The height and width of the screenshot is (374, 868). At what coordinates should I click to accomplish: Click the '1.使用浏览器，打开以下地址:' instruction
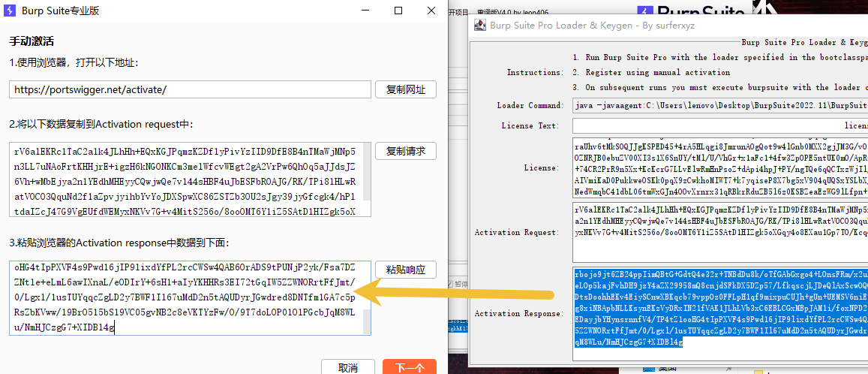[73, 63]
